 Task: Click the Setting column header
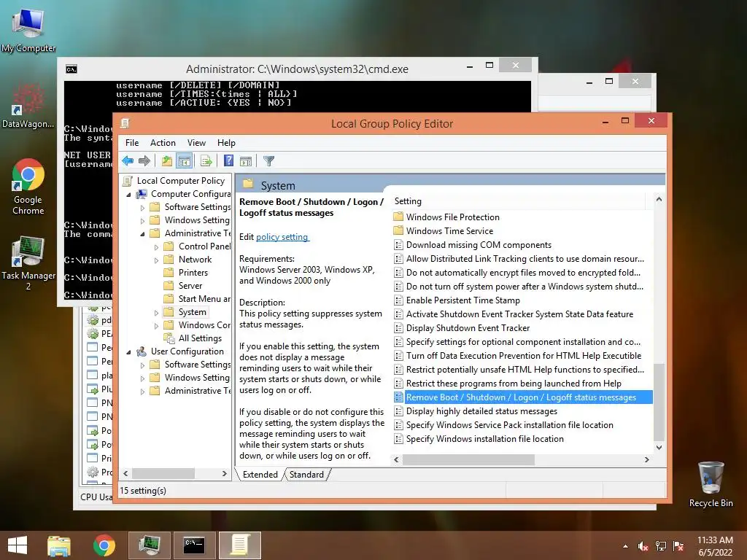click(x=519, y=201)
